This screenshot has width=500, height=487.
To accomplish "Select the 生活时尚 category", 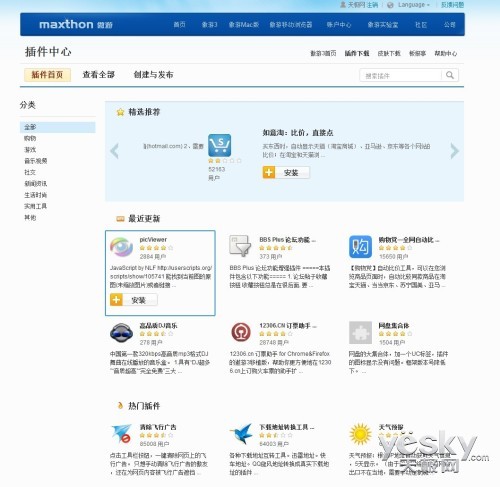I will (36, 195).
